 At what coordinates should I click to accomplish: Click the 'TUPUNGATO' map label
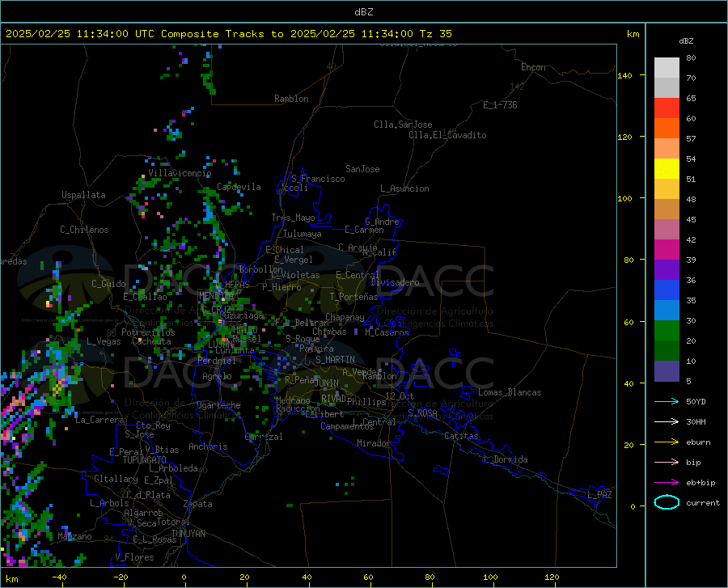[145, 460]
